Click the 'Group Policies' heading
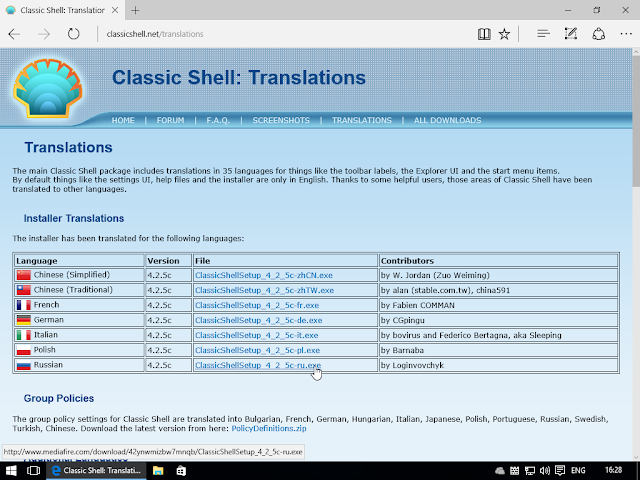 point(59,398)
